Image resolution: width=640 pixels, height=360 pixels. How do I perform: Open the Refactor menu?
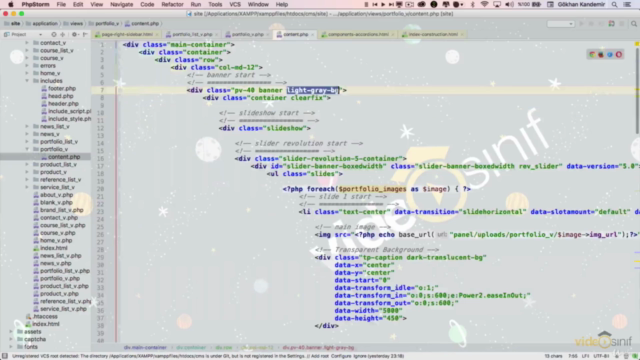click(x=172, y=4)
